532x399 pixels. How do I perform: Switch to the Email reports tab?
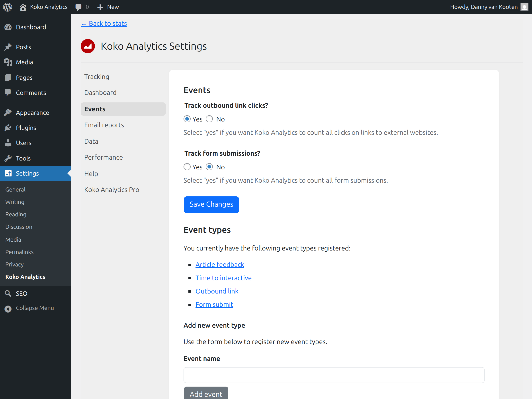point(104,125)
